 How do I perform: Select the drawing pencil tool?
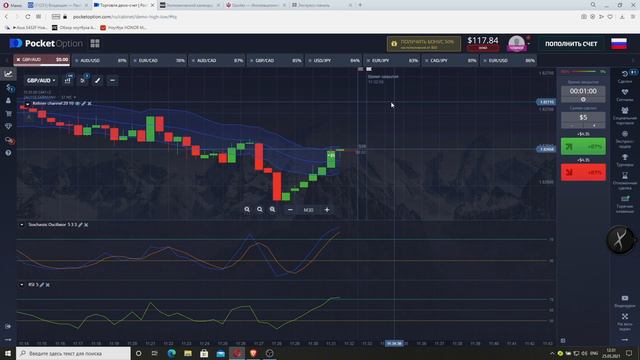pyautogui.click(x=98, y=80)
